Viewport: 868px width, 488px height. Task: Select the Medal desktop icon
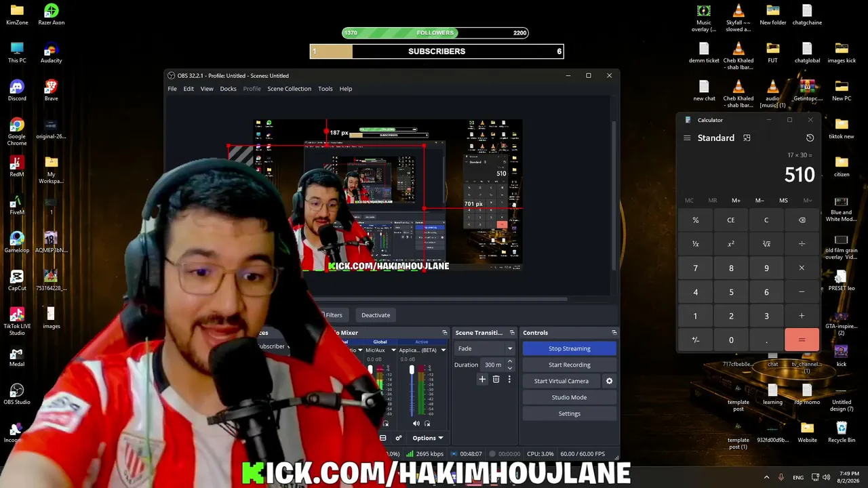click(x=17, y=356)
